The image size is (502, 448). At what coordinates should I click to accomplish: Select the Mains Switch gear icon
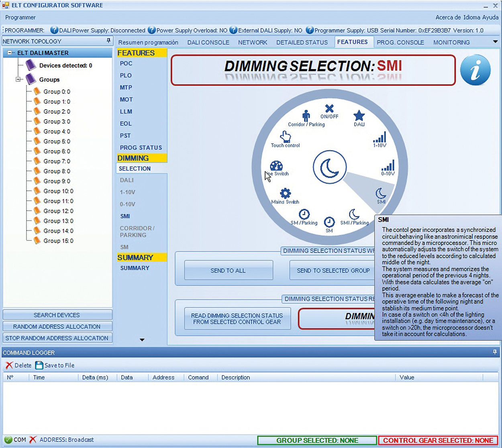[285, 193]
